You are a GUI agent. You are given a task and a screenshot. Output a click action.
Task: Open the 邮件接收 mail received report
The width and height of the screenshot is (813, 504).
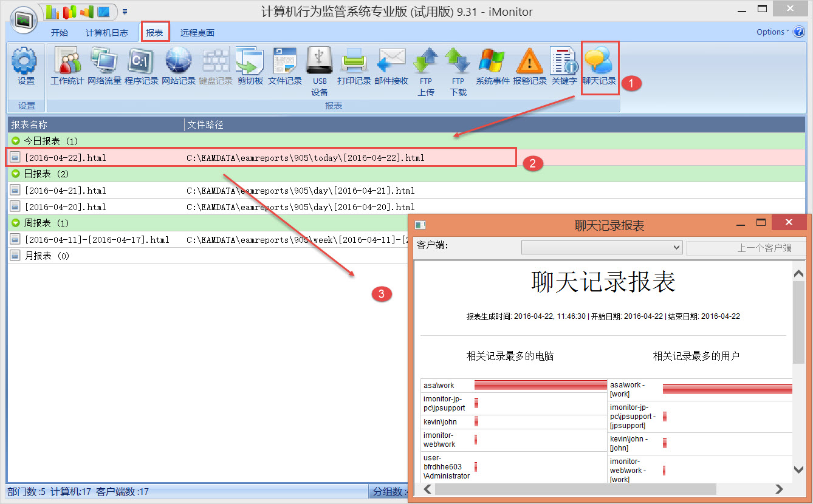point(391,66)
